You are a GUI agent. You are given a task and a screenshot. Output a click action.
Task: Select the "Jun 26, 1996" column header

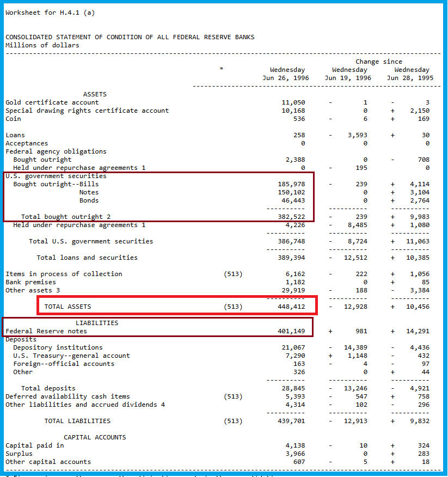click(x=285, y=78)
